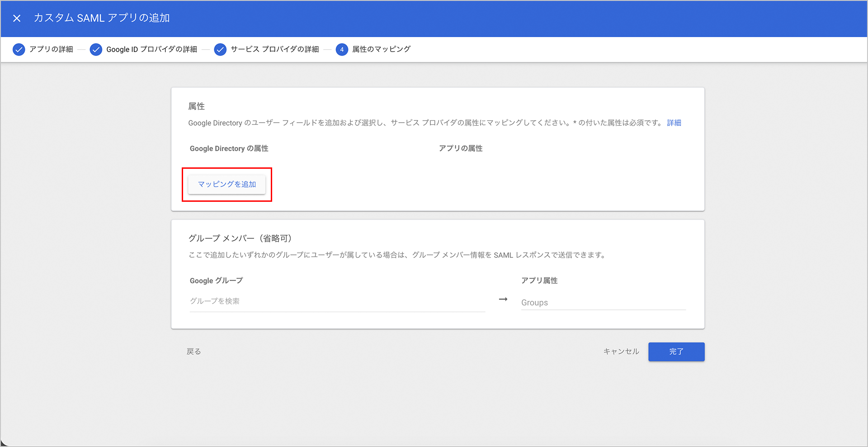Open the Google ID プロバイダの詳細 step label

[151, 49]
